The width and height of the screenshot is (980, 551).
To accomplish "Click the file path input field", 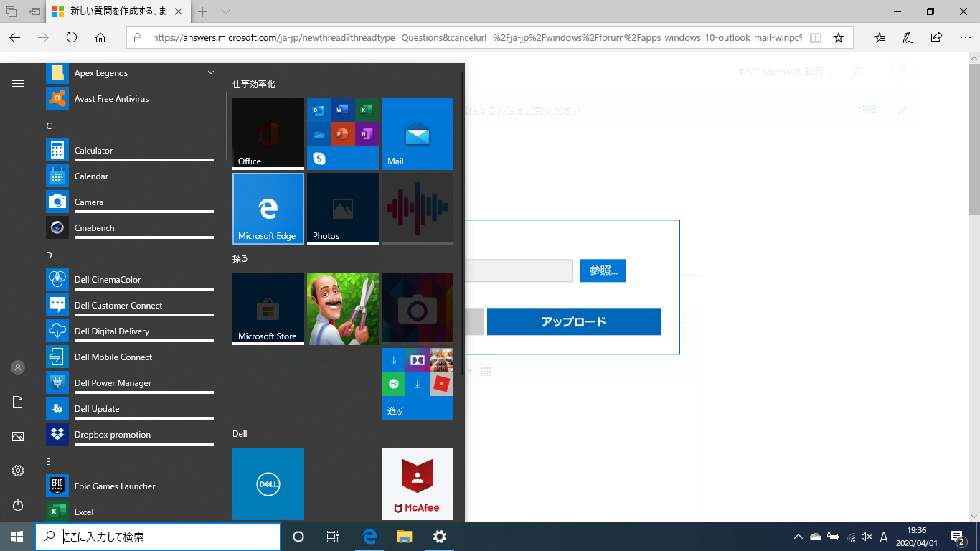I will 519,270.
